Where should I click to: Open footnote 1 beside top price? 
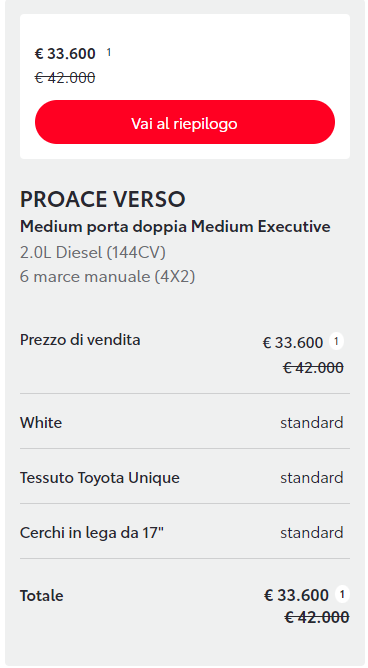[109, 52]
